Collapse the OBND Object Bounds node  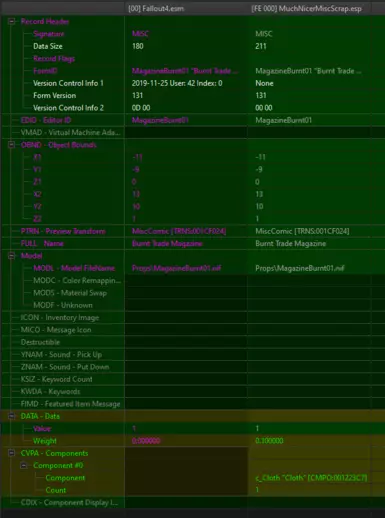[x=11, y=145]
